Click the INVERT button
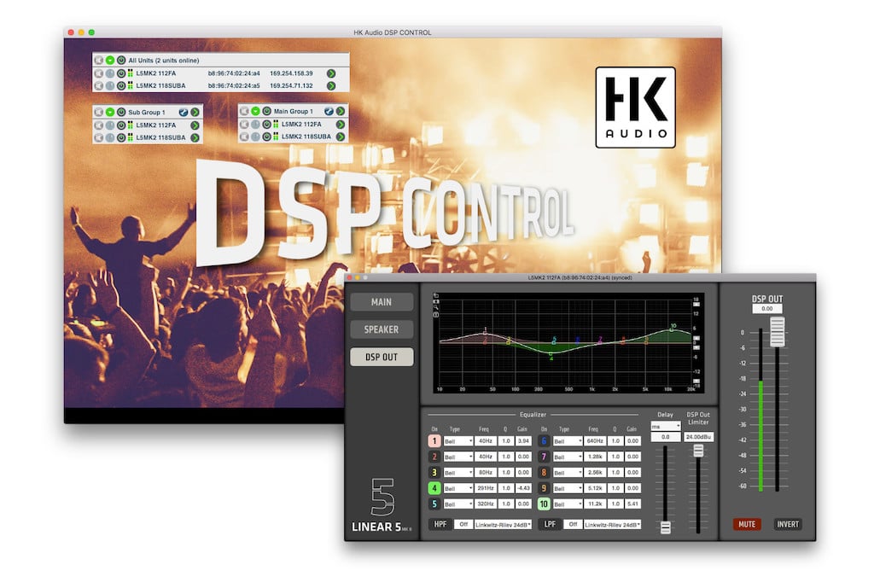 coord(788,524)
